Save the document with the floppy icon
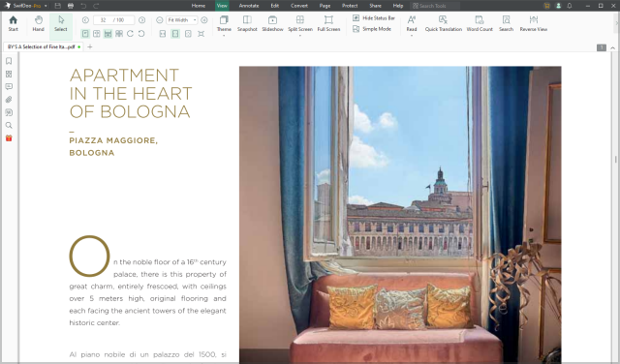 pyautogui.click(x=58, y=6)
